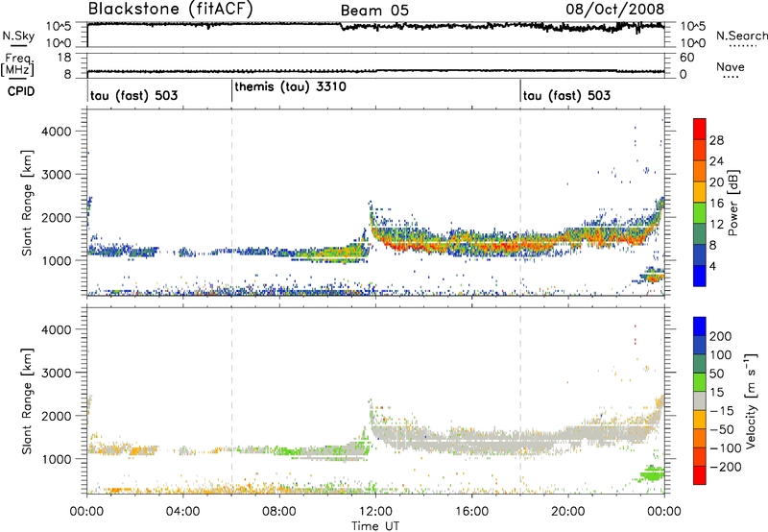Click the 'Beam 05' heading

[x=374, y=11]
